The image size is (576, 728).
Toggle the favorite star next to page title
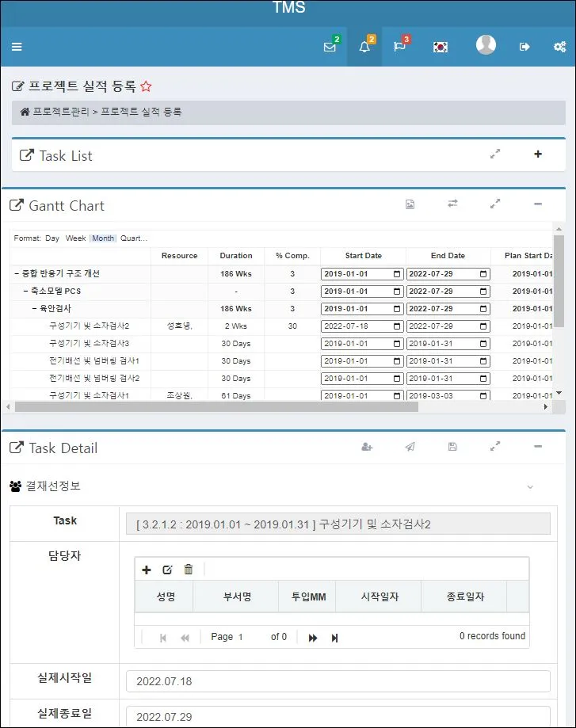tap(146, 86)
